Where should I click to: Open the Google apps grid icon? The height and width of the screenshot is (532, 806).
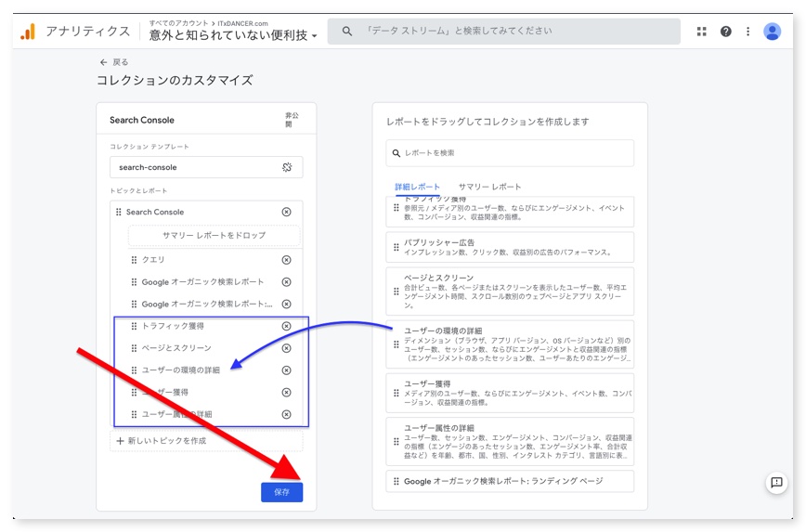click(701, 32)
